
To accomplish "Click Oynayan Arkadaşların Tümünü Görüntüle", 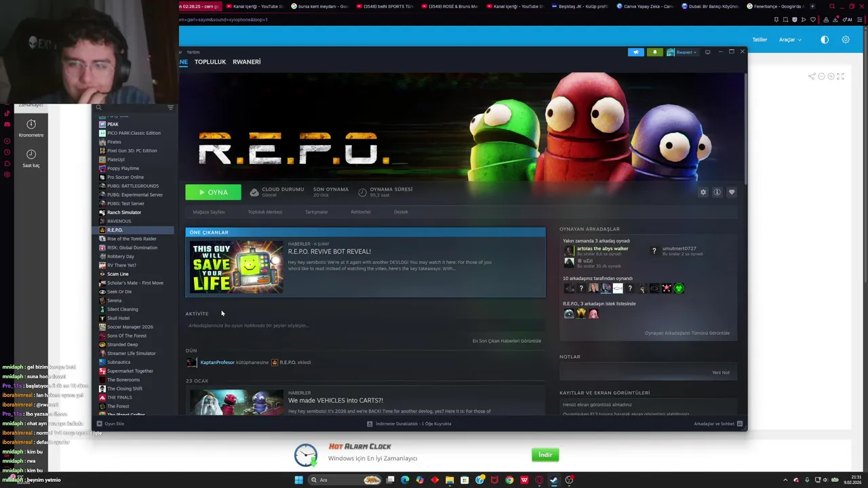I will pos(687,333).
